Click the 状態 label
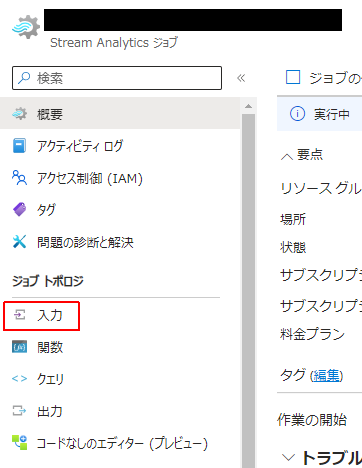 293,247
